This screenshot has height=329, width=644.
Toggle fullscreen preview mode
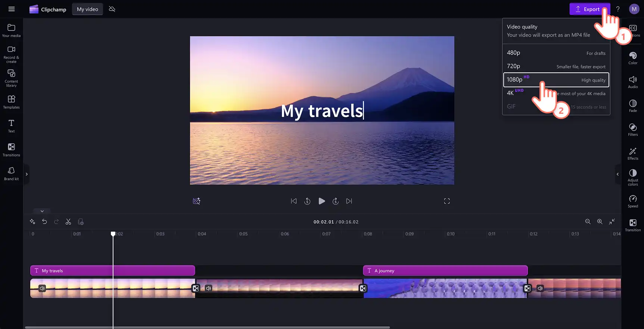447,201
